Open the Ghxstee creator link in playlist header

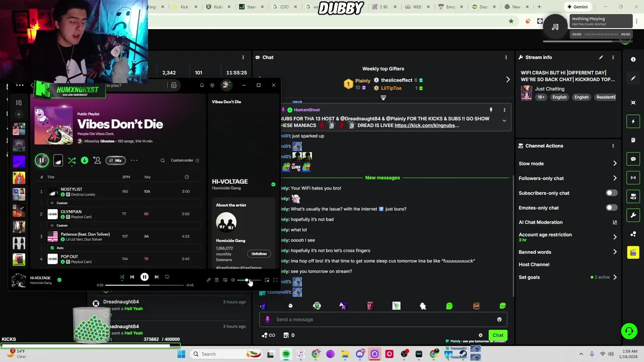[107, 141]
